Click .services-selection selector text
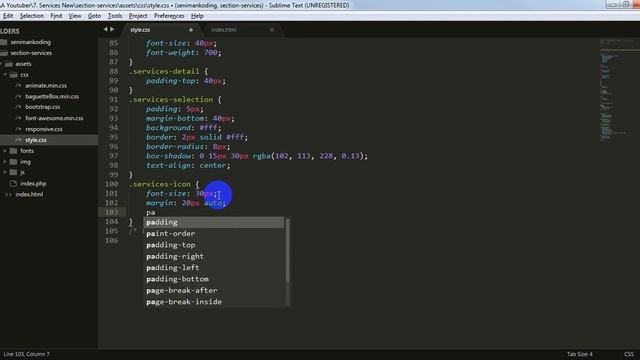640x360 pixels. pos(171,100)
